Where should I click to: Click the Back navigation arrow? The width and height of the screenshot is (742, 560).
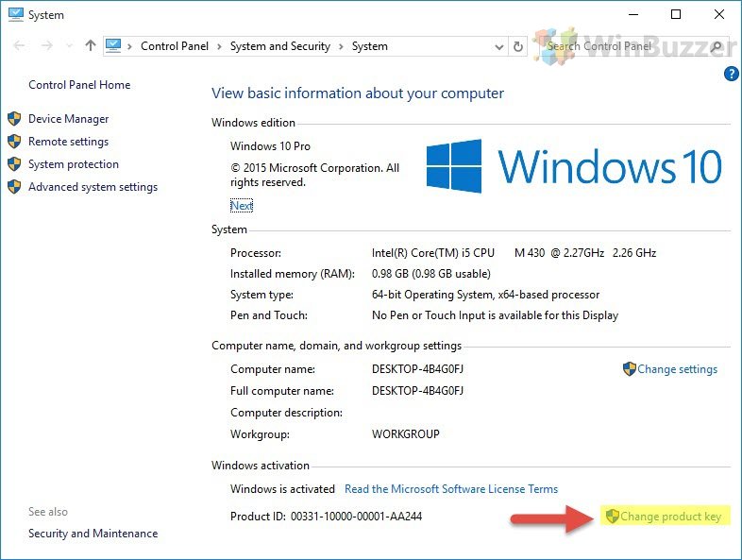[x=20, y=45]
